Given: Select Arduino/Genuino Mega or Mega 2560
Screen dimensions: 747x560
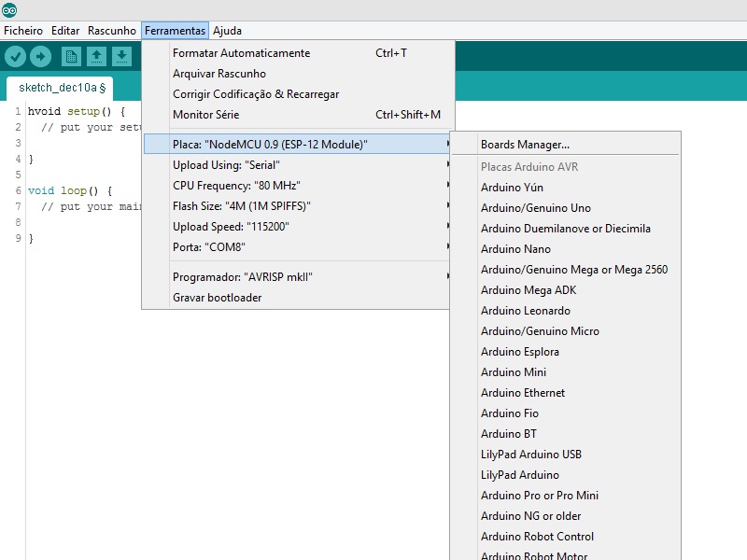Looking at the screenshot, I should [x=566, y=269].
